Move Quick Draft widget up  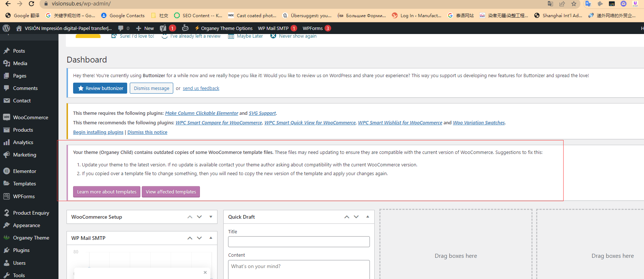tap(346, 217)
